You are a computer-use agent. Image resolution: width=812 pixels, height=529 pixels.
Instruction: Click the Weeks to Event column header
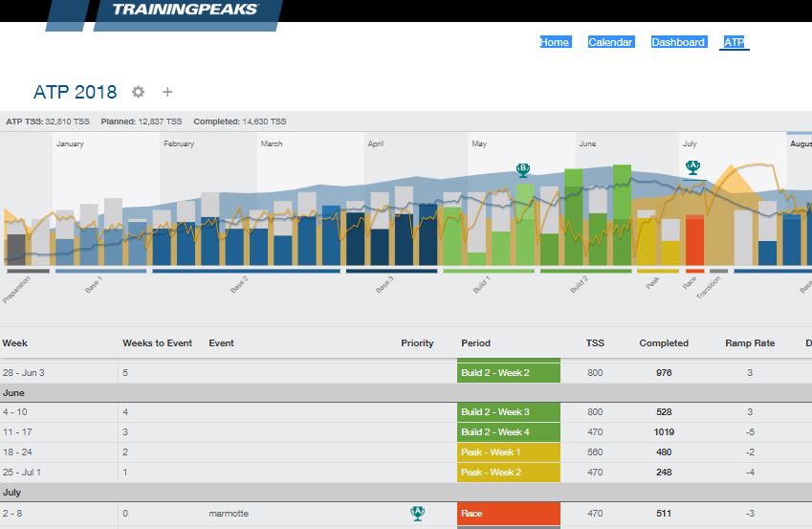(x=157, y=342)
